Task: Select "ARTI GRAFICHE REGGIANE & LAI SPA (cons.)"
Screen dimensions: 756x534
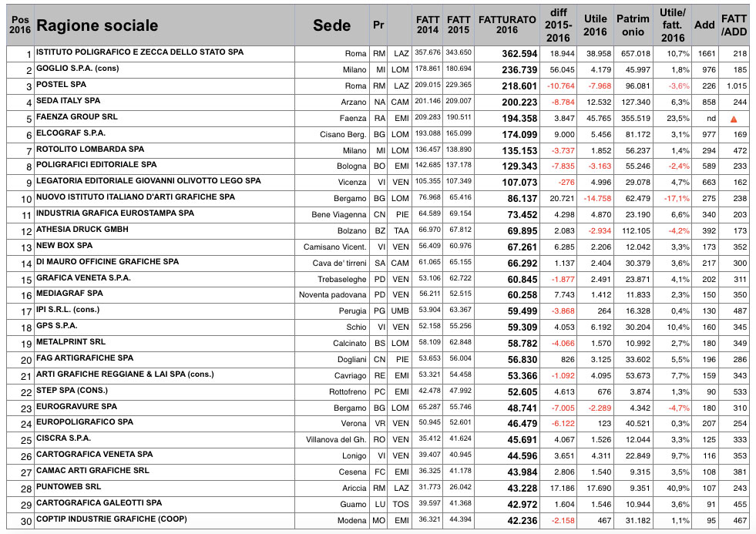Action: [125, 374]
